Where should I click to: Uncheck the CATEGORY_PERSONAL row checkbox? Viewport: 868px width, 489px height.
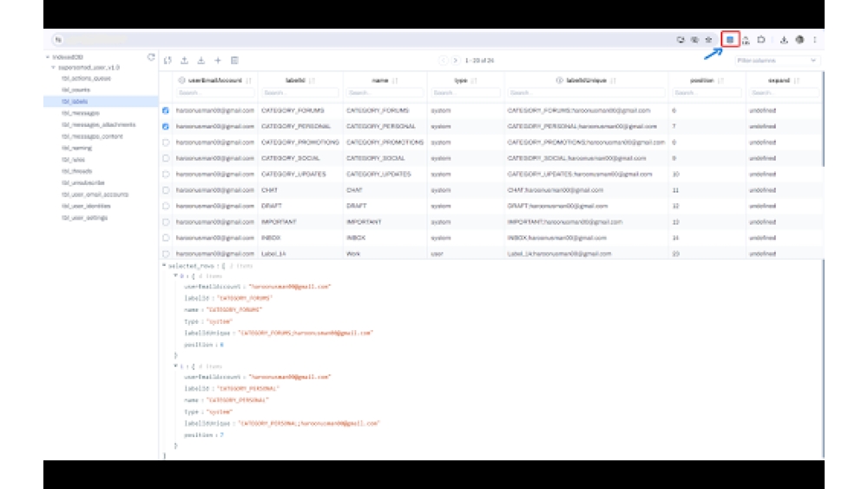pyautogui.click(x=166, y=126)
